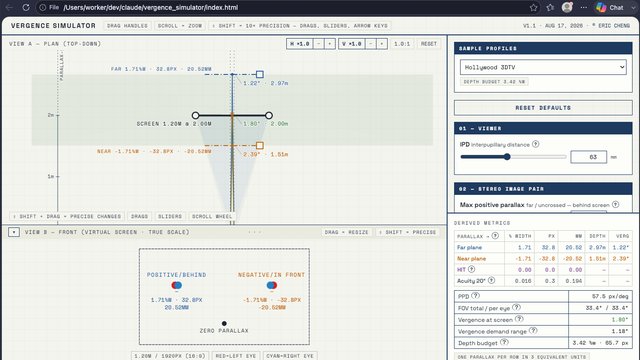Show help for PPD metric
The height and width of the screenshot is (360, 640).
click(476, 296)
